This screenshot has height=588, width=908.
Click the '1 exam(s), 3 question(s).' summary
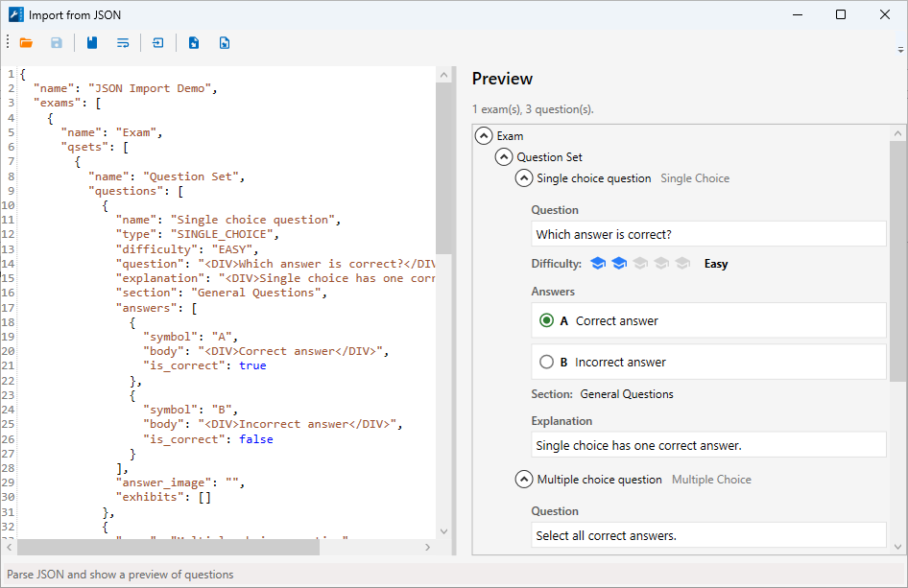[533, 108]
